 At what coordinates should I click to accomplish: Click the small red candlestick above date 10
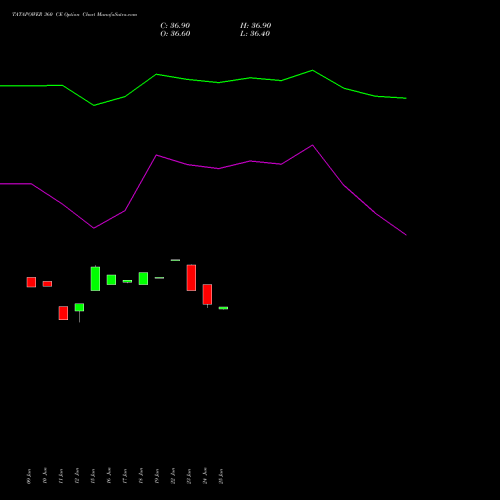47,284
